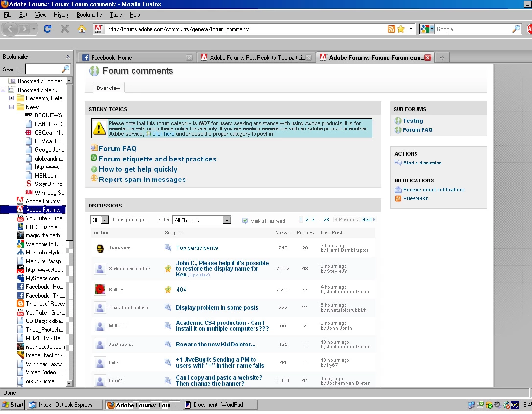Viewport: 532px width, 414px height.
Task: Switch to Inbox - Outlook Express in taskbar
Action: click(x=65, y=405)
